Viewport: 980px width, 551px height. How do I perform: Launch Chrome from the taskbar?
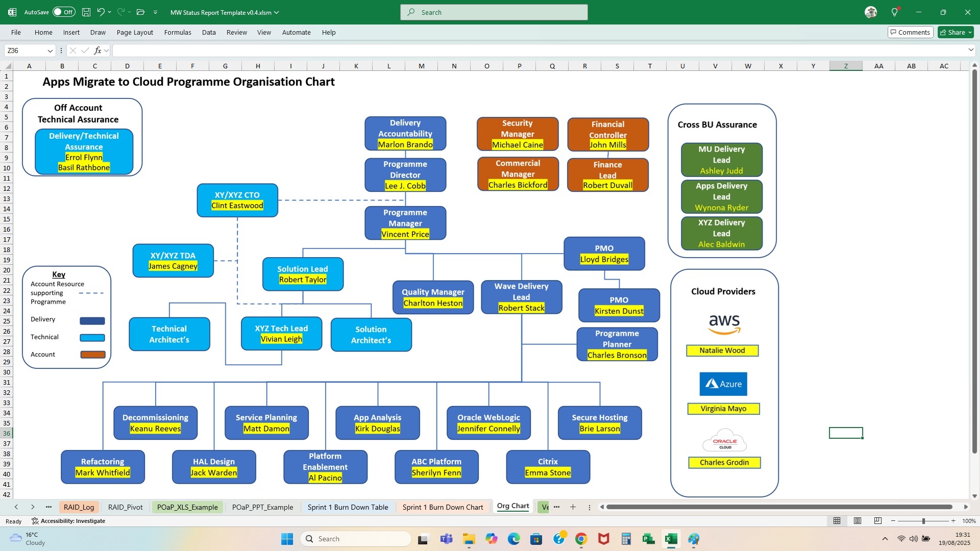pyautogui.click(x=580, y=539)
